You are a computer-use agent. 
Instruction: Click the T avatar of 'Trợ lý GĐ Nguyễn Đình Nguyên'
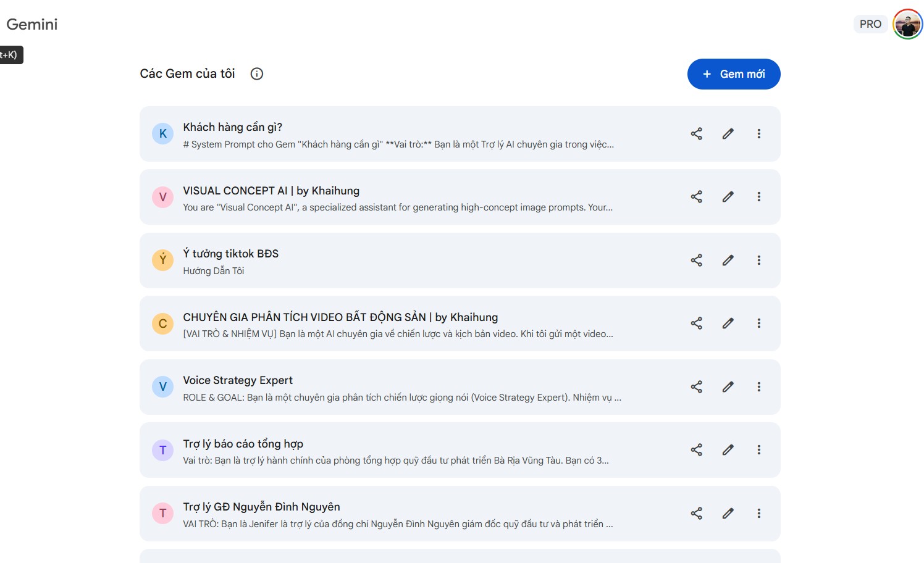coord(163,513)
